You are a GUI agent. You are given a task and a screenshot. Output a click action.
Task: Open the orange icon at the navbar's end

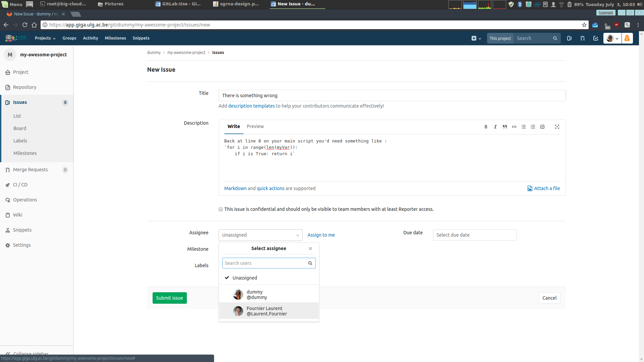[627, 38]
